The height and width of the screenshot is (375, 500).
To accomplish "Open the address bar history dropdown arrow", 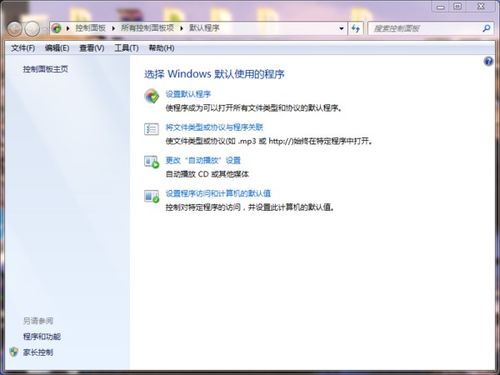I will click(x=341, y=29).
